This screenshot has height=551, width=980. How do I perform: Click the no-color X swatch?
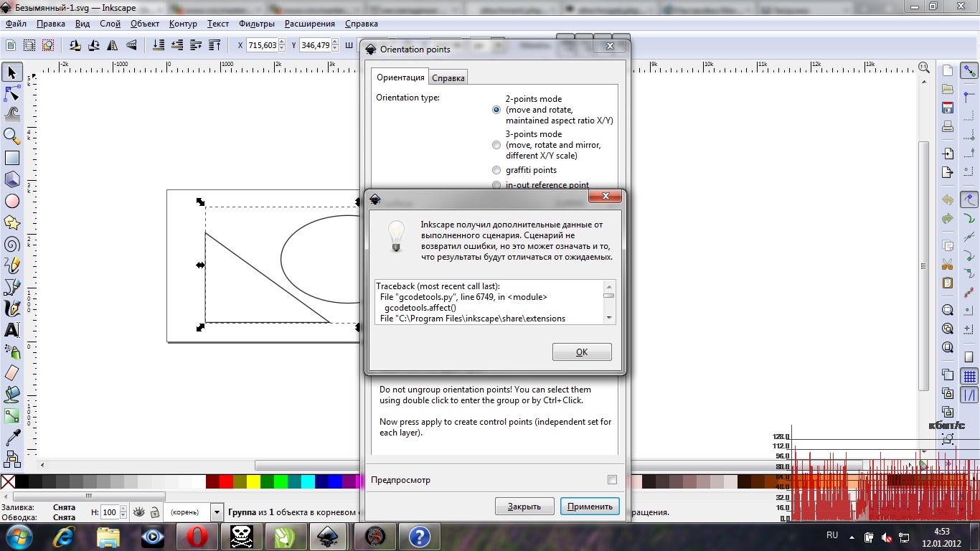point(8,481)
